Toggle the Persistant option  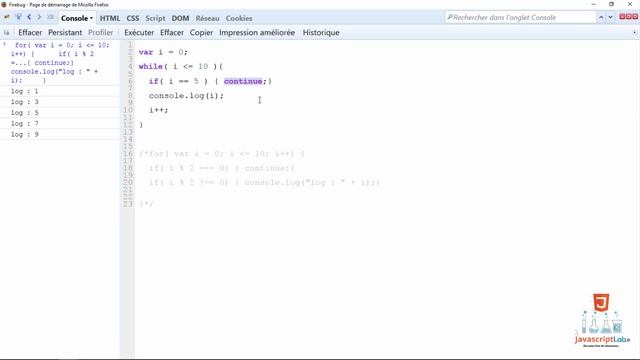click(x=65, y=33)
